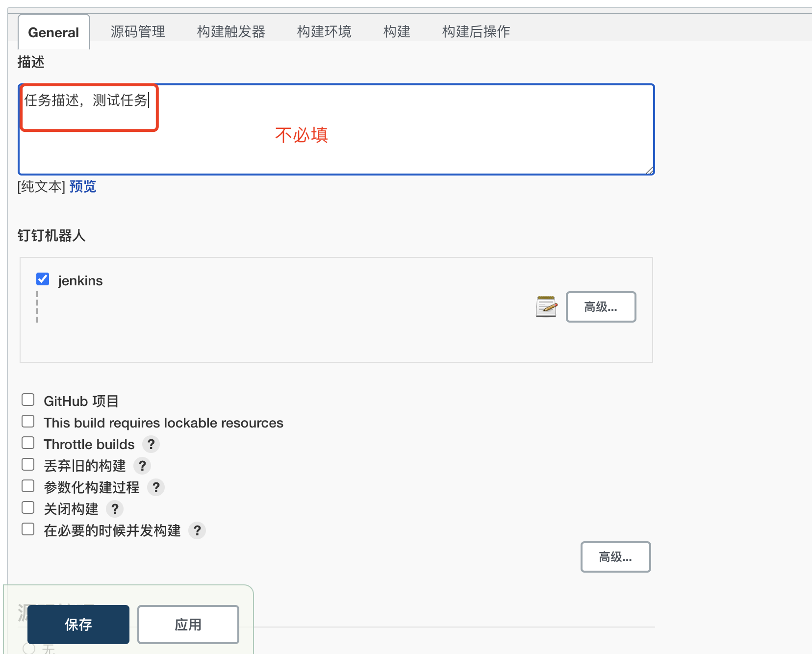
Task: Enable the Throttle builds checkbox
Action: point(28,443)
